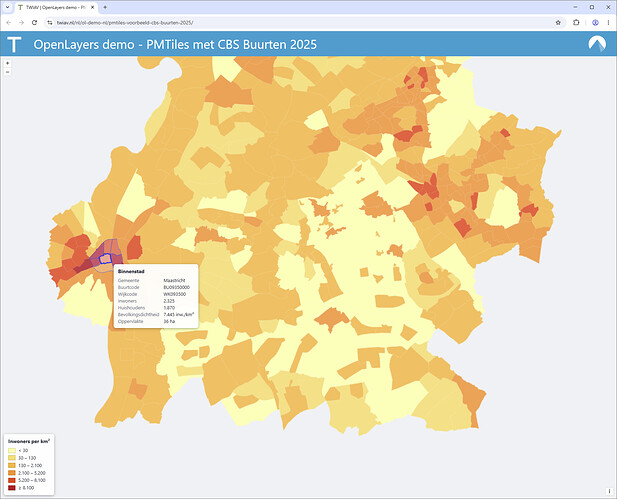Open the browser profile icon
The image size is (617, 499).
[x=595, y=23]
